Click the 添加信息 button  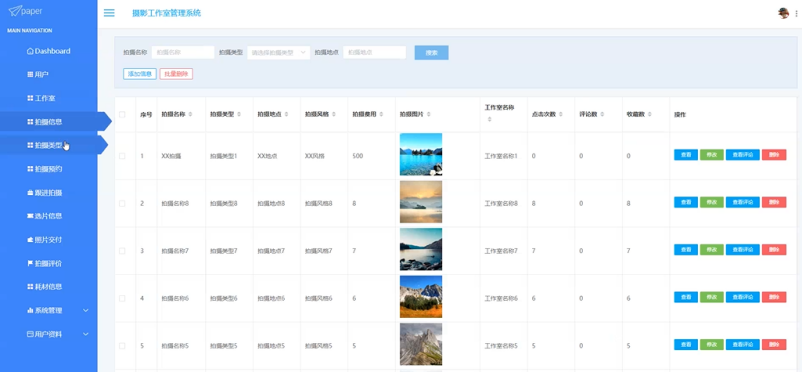tap(140, 74)
